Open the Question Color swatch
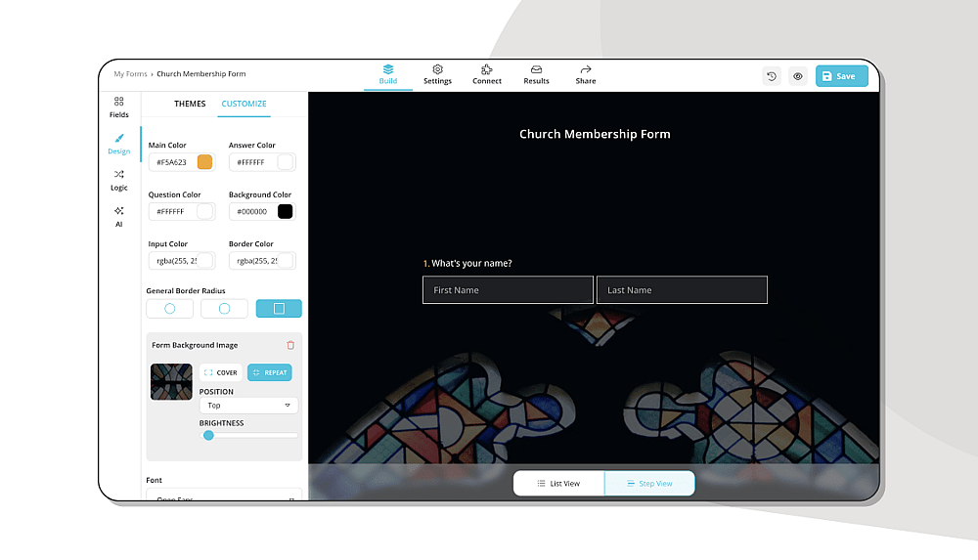 204,211
